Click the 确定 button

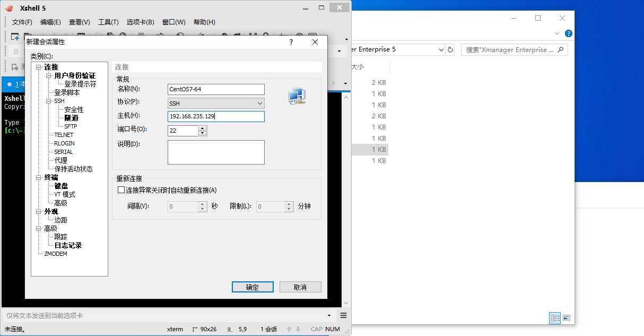253,287
